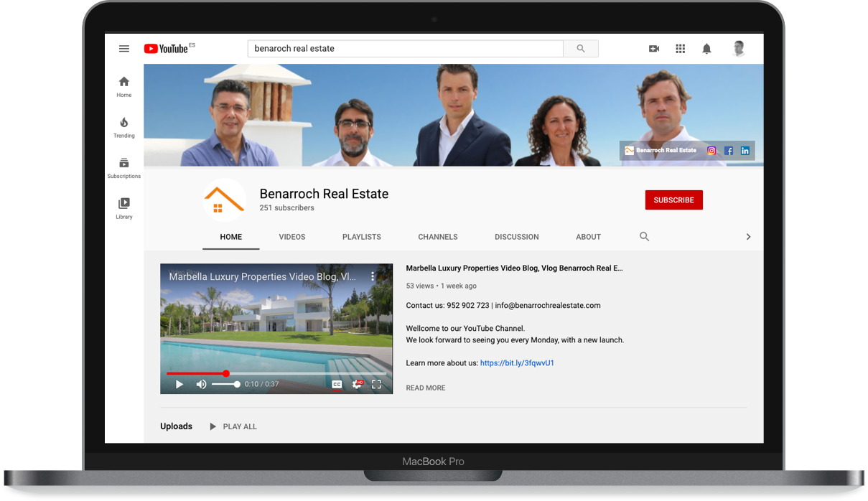
Task: Open the LinkedIn link in banner
Action: [x=745, y=151]
